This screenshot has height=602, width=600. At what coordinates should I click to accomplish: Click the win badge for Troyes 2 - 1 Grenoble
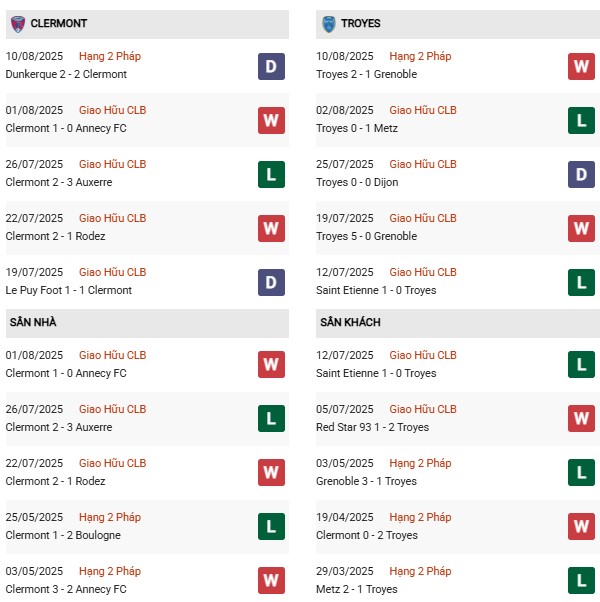582,66
